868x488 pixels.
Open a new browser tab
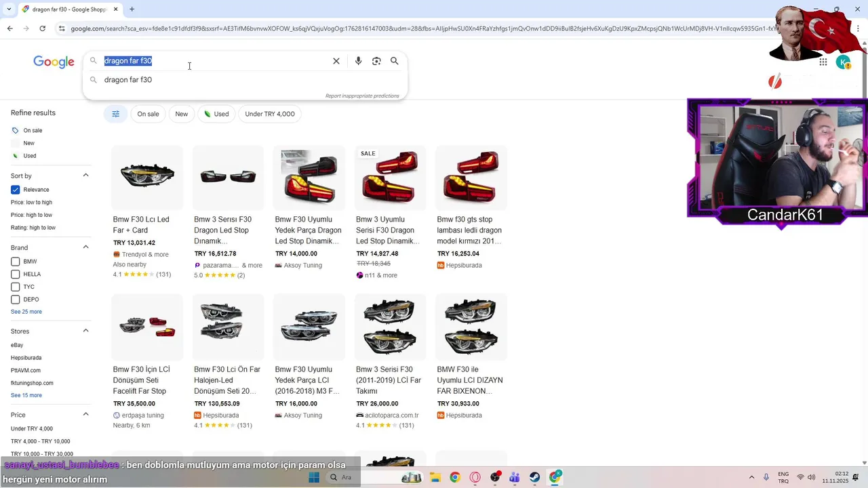(132, 9)
